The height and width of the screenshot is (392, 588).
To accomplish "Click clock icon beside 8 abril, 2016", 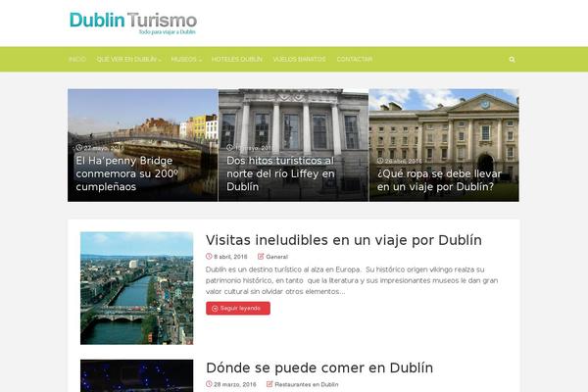I will pyautogui.click(x=209, y=256).
